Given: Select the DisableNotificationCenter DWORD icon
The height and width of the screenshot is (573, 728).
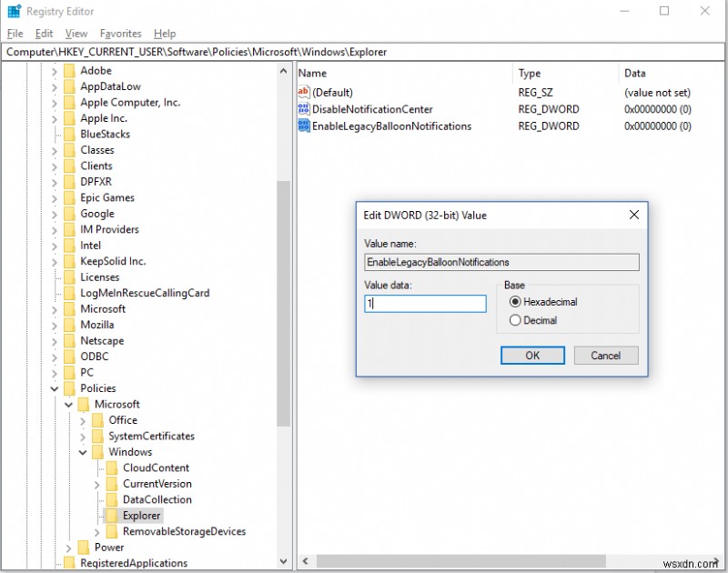Looking at the screenshot, I should coord(304,109).
